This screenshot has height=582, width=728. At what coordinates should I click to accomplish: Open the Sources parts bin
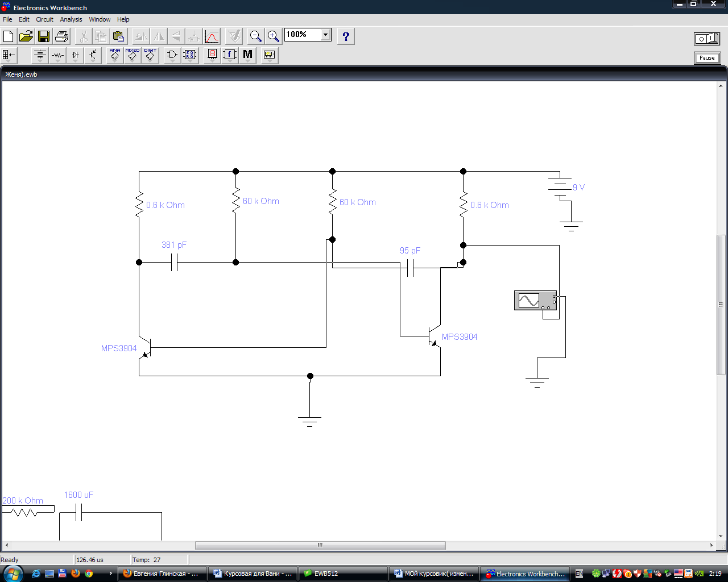(40, 55)
